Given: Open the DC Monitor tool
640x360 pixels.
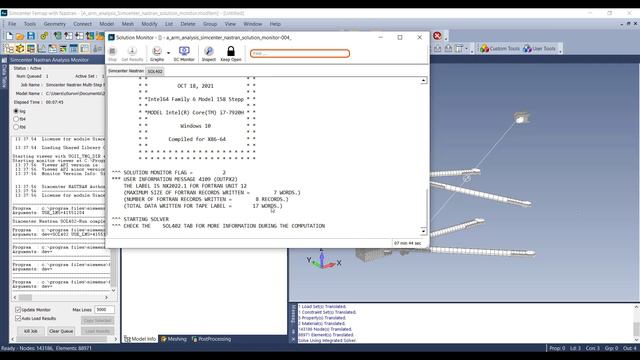Looking at the screenshot, I should click(184, 53).
